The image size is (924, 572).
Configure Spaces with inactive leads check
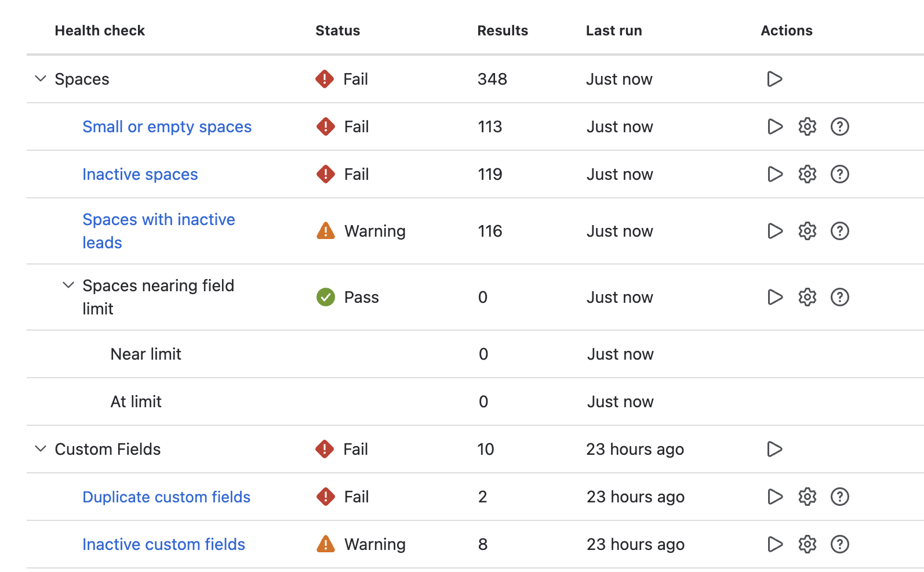(807, 231)
